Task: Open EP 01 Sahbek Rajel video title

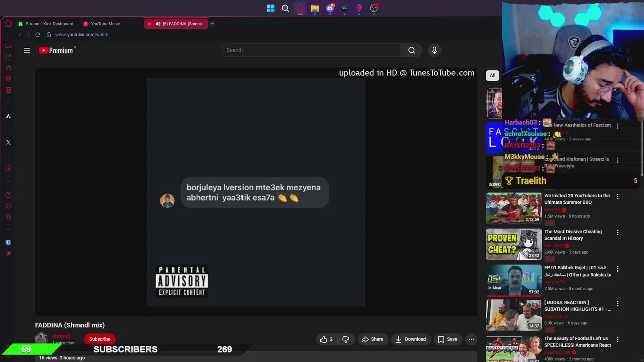Action: coord(578,271)
